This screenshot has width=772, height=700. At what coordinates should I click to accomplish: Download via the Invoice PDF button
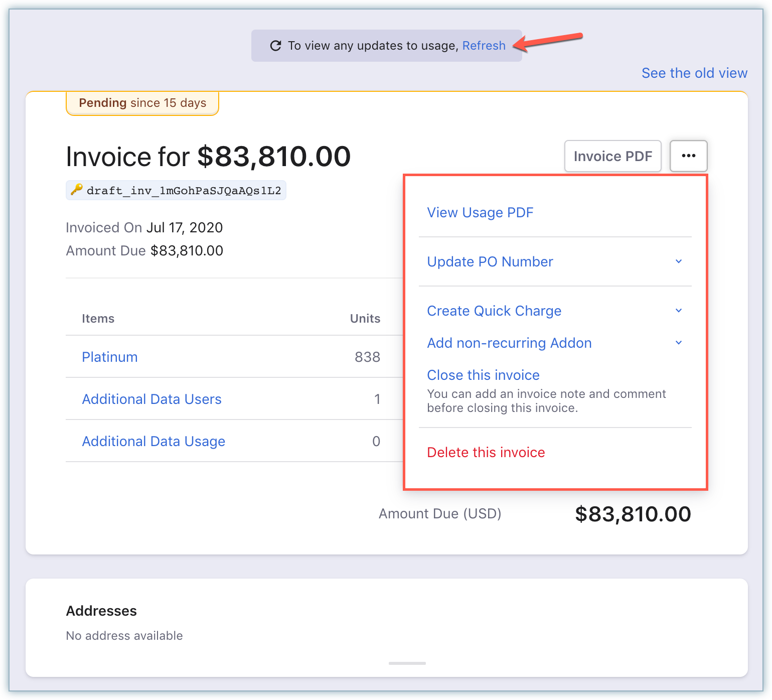[612, 156]
